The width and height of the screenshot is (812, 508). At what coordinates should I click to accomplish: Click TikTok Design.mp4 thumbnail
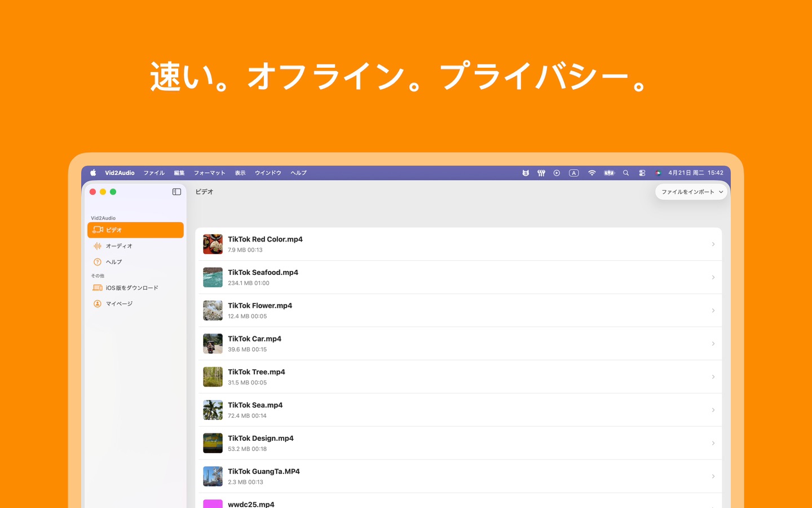213,443
